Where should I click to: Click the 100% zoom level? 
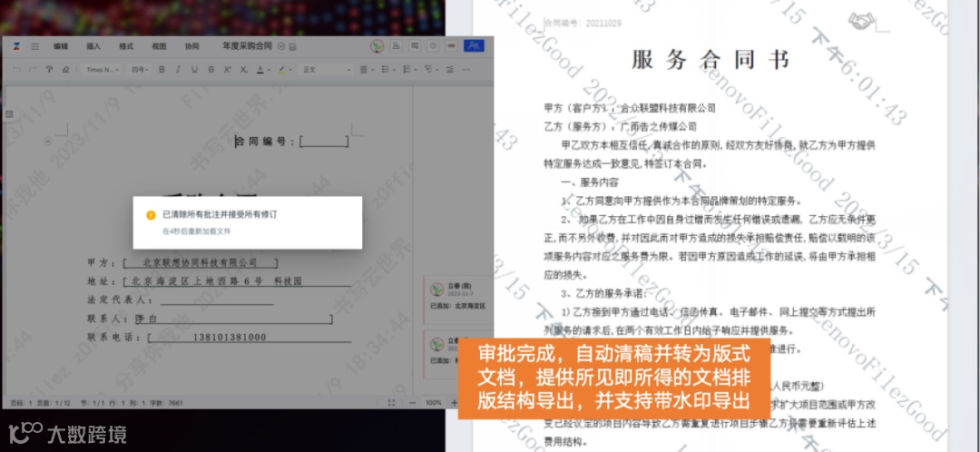433,403
